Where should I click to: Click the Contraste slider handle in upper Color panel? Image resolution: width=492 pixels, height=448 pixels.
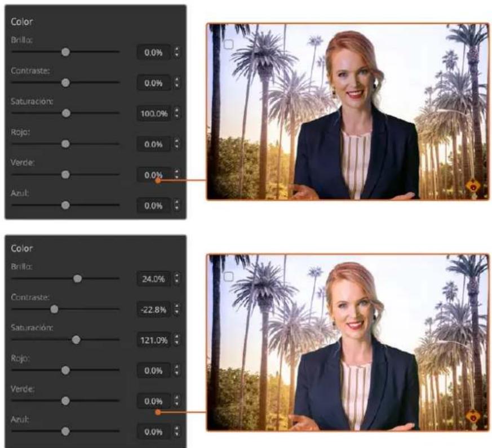pyautogui.click(x=65, y=83)
